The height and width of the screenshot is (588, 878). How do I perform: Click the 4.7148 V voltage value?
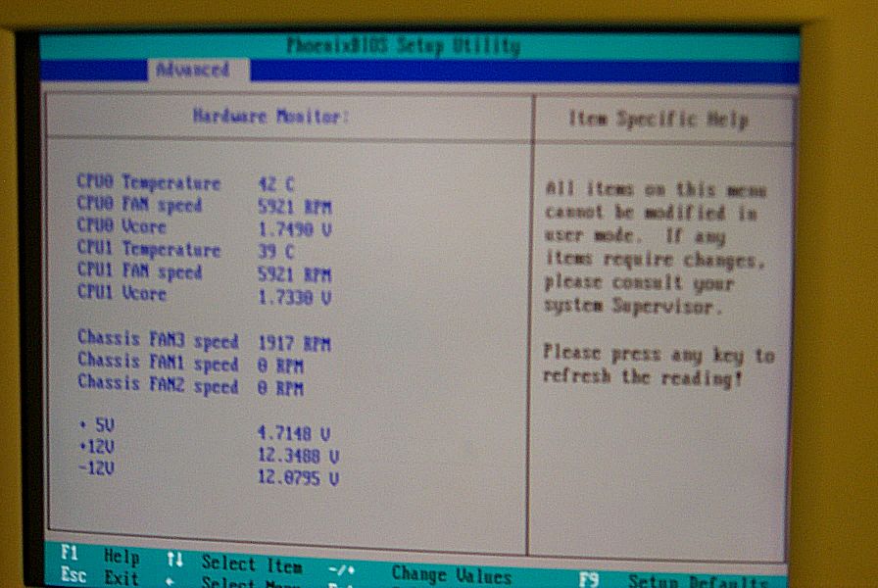(x=294, y=433)
